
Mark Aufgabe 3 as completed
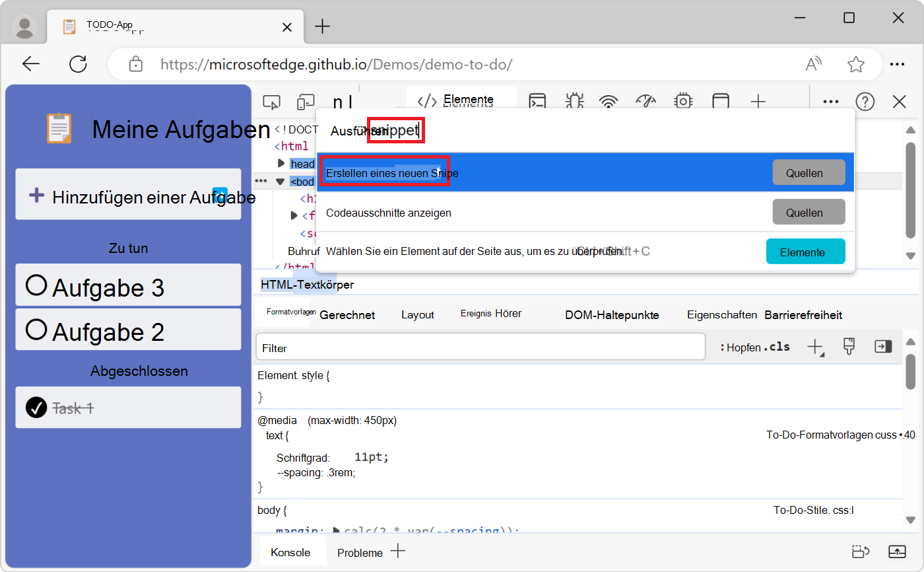[36, 285]
